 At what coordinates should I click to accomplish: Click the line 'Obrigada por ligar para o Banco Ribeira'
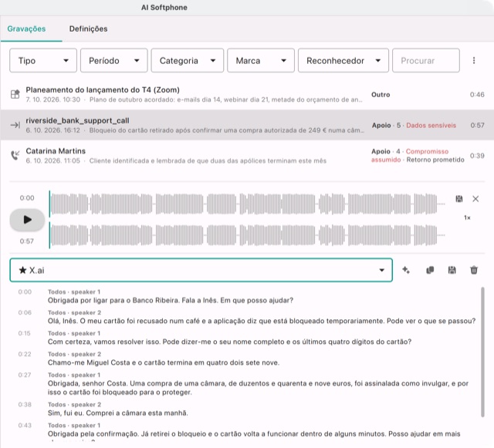tap(171, 301)
